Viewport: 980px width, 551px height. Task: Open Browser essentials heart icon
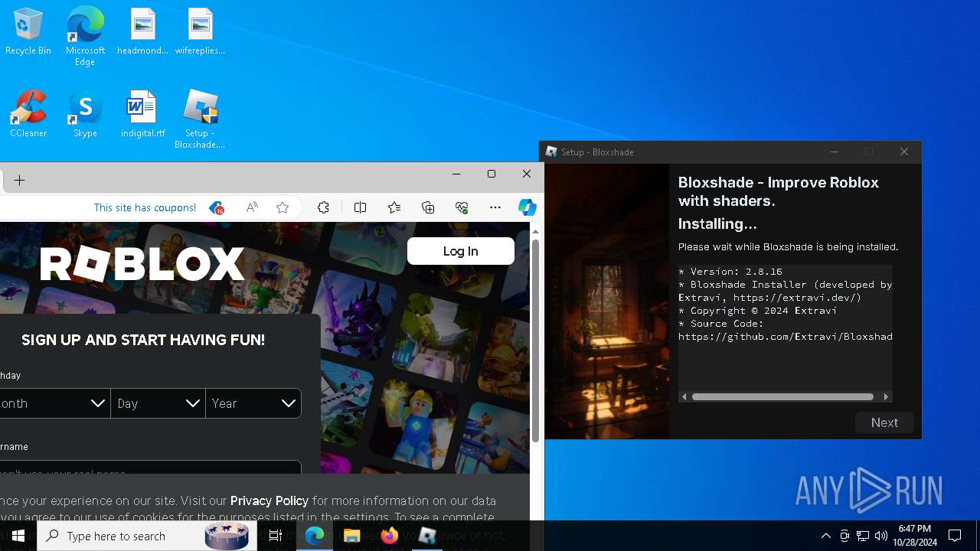(462, 207)
